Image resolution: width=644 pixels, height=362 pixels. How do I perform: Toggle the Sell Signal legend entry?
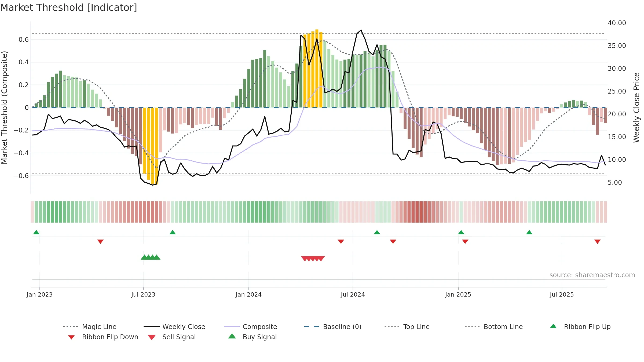(172, 337)
